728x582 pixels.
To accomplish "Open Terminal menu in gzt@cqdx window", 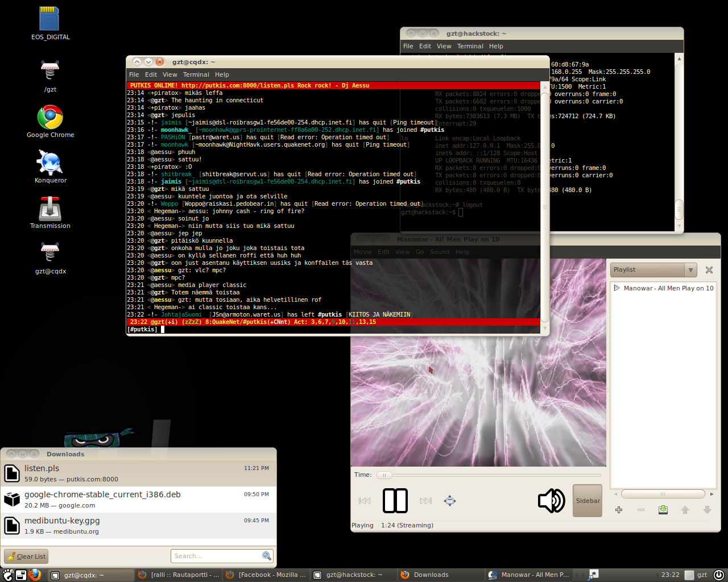I will tap(196, 74).
